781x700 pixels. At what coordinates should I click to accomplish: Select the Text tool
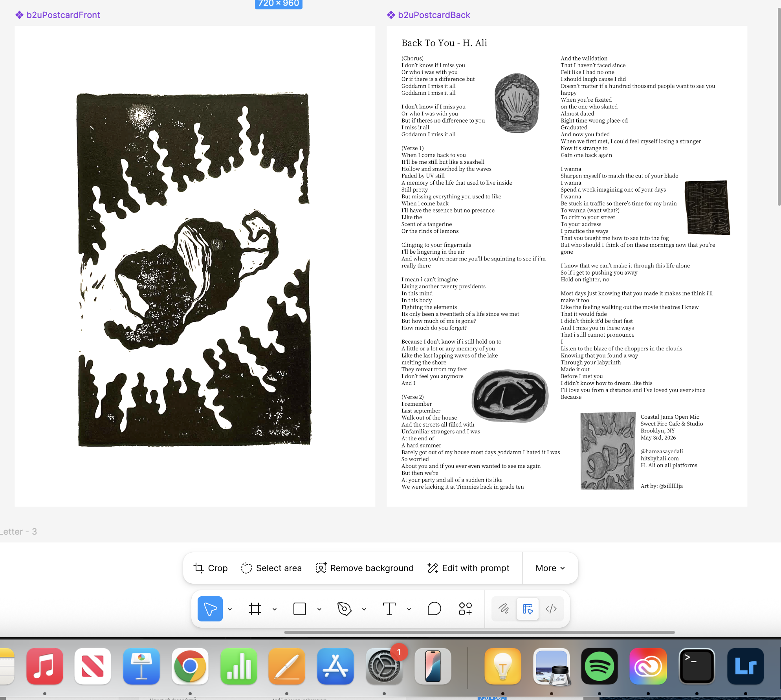[389, 609]
